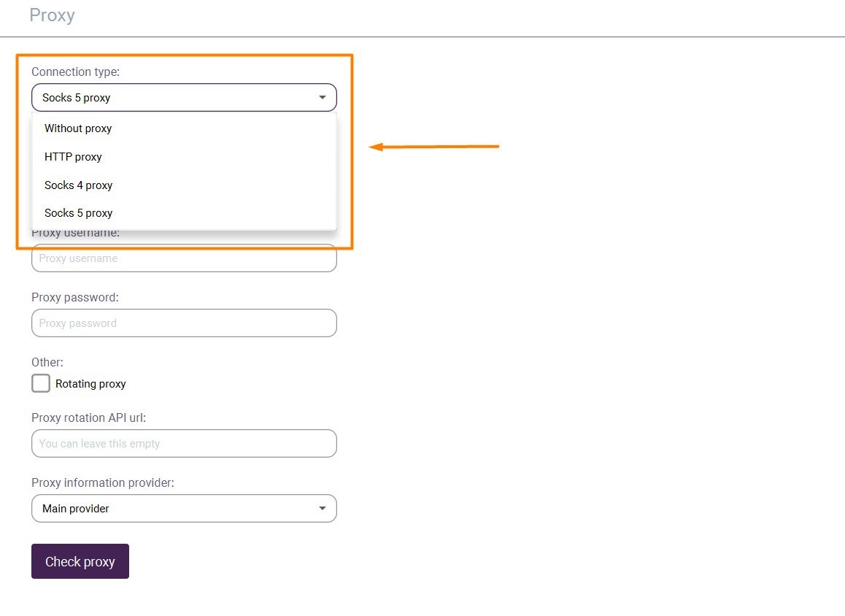Screen dimensions: 845x616
Task: Enable the Rotating proxy checkbox
Action: click(40, 383)
